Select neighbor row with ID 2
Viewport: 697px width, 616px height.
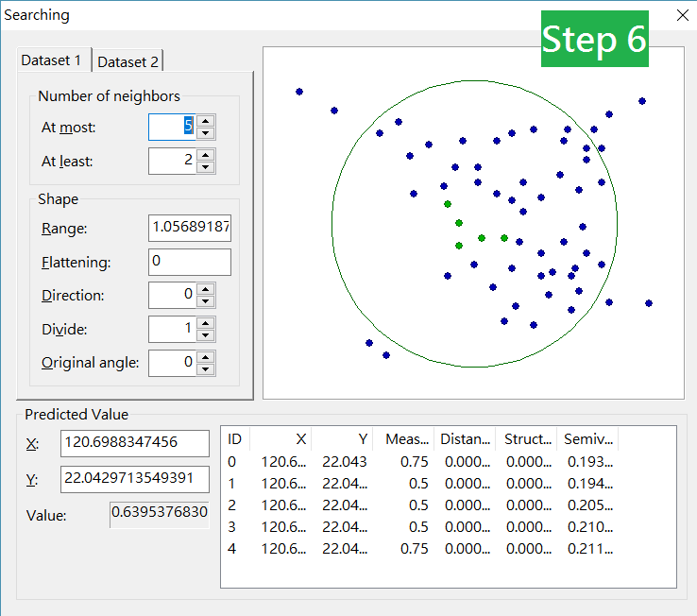pos(420,505)
